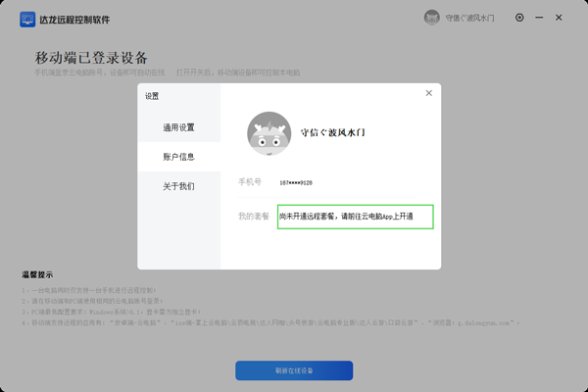Close the main application window

point(559,18)
